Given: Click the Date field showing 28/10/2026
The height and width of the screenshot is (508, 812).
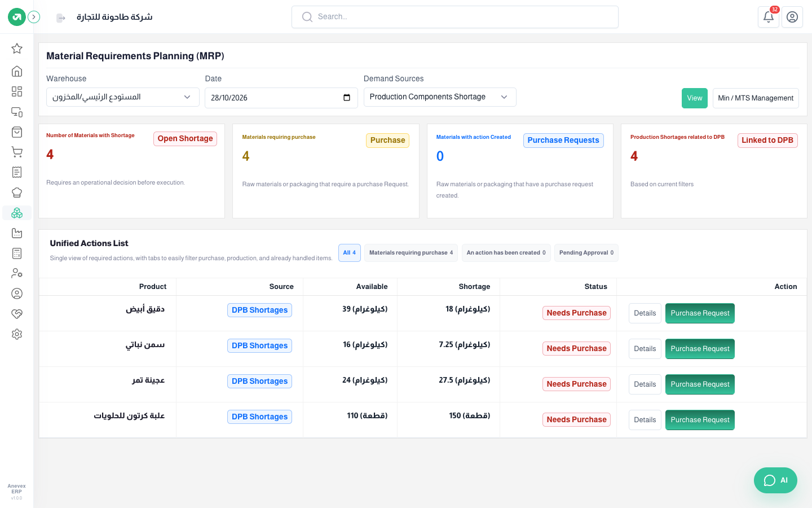Looking at the screenshot, I should tap(281, 98).
